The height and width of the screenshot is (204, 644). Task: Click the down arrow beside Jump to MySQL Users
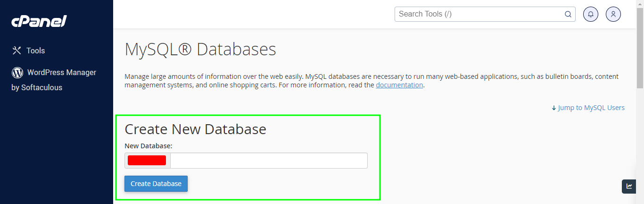coord(554,108)
